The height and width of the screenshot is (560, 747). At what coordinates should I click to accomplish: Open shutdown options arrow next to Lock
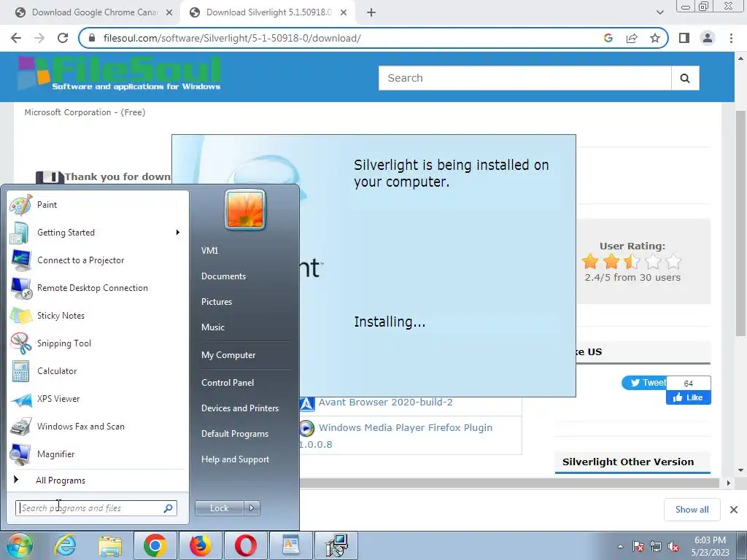tap(252, 508)
